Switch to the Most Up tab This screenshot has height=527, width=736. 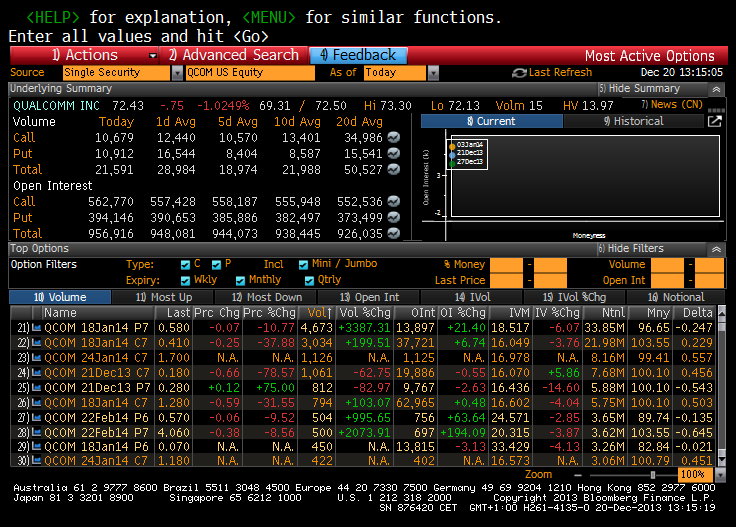pyautogui.click(x=163, y=297)
